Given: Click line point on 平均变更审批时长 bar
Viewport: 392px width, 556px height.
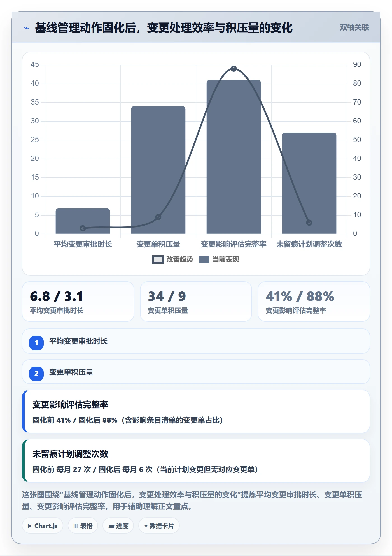Looking at the screenshot, I should pyautogui.click(x=83, y=228).
